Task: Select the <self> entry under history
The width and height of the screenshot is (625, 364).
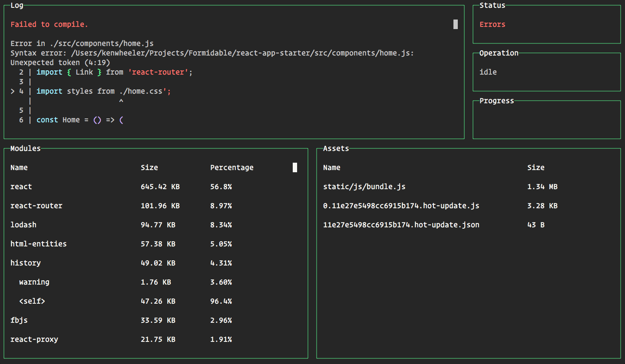Action: [32, 301]
